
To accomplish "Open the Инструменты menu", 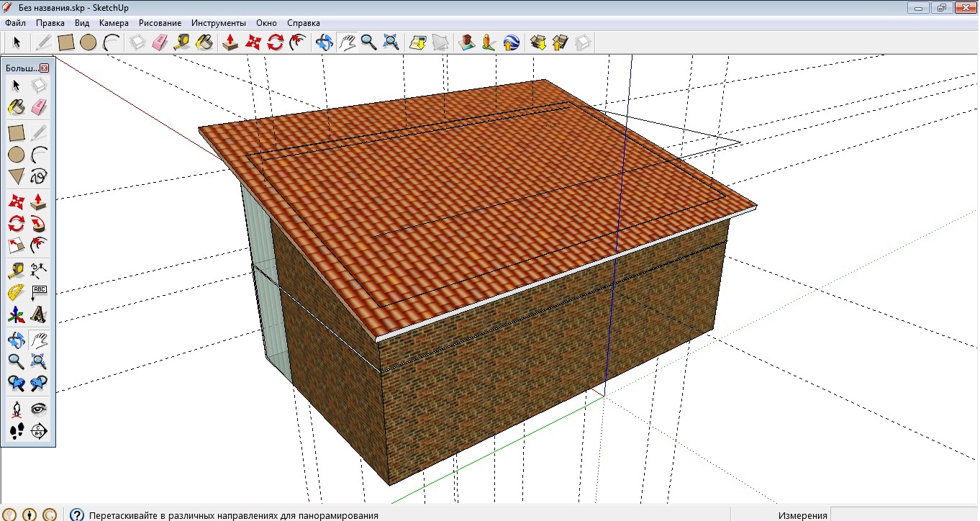I will [218, 23].
